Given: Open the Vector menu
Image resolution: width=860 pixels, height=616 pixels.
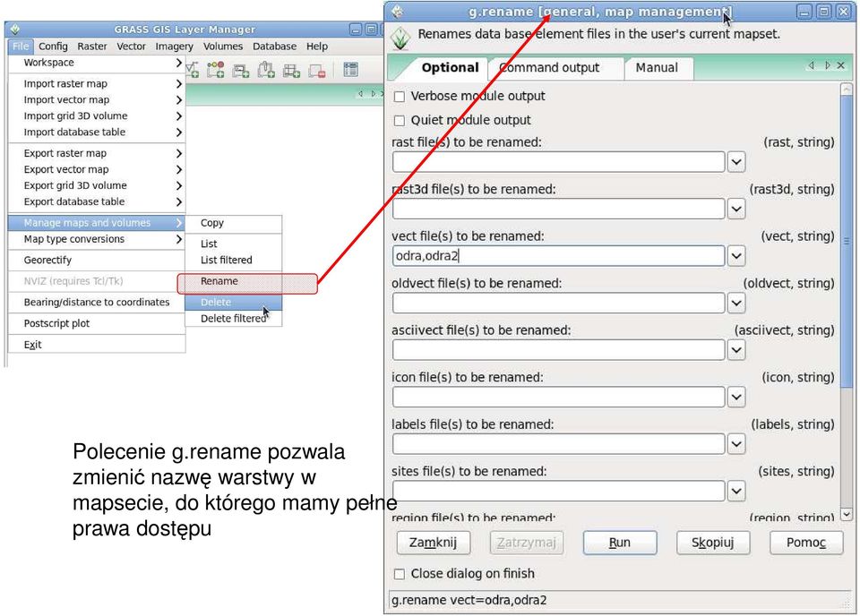Looking at the screenshot, I should click(x=131, y=47).
